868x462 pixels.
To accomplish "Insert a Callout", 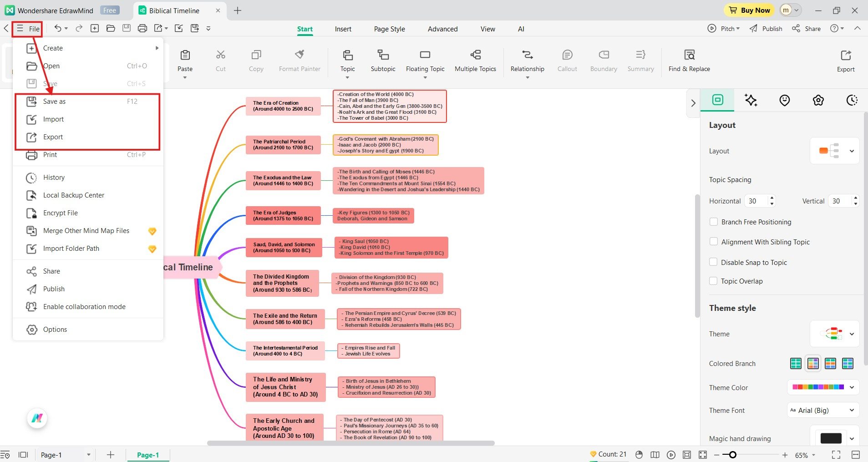I will (567, 61).
